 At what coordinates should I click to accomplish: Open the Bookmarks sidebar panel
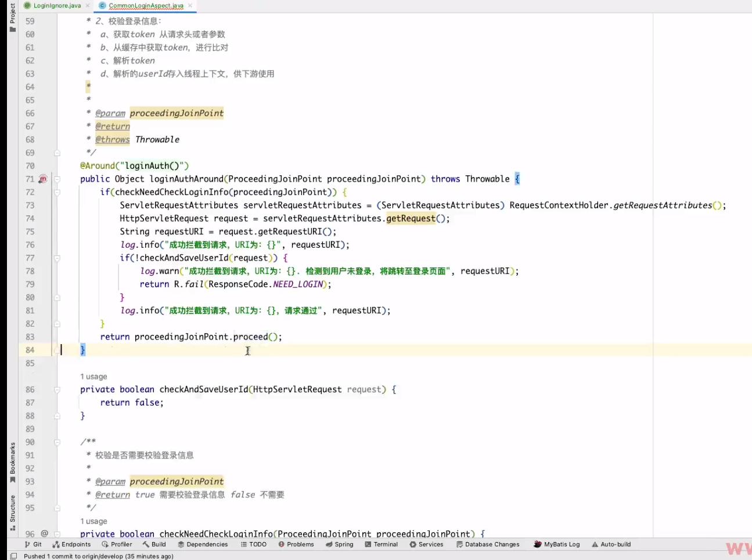pyautogui.click(x=12, y=463)
